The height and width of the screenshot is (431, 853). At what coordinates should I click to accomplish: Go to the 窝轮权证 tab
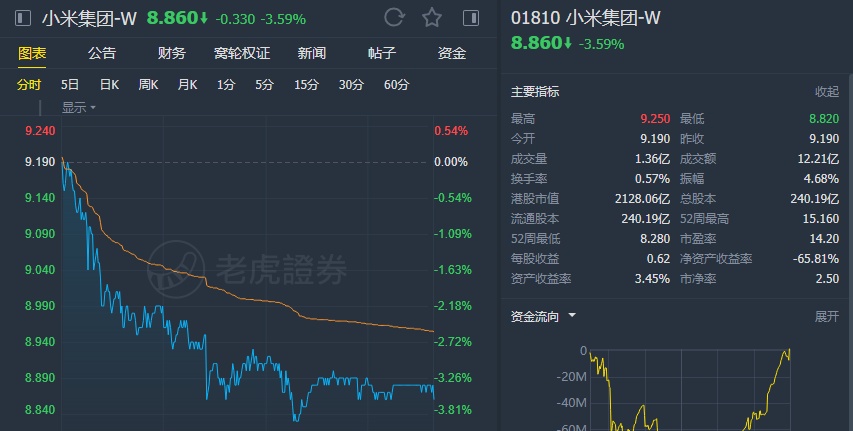(x=242, y=54)
